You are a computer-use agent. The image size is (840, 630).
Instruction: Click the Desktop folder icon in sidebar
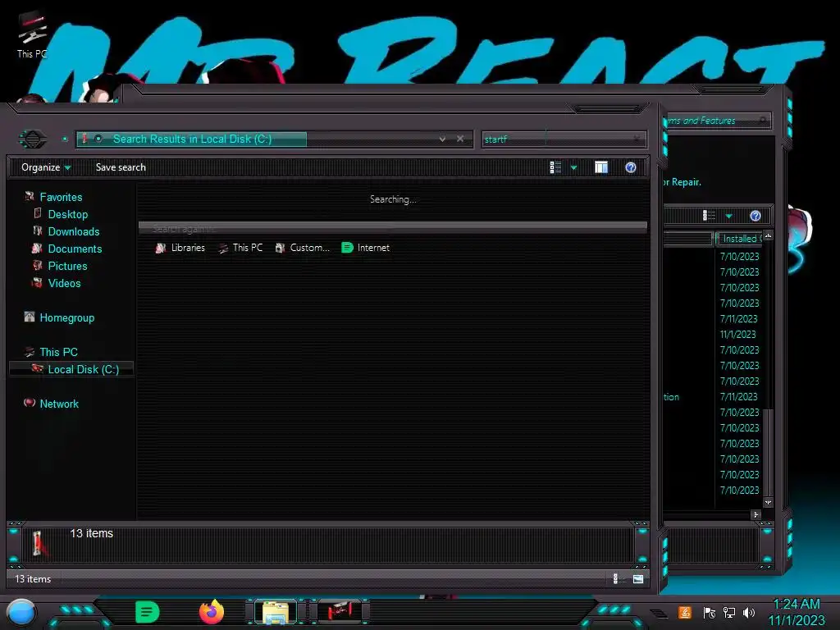(x=38, y=213)
